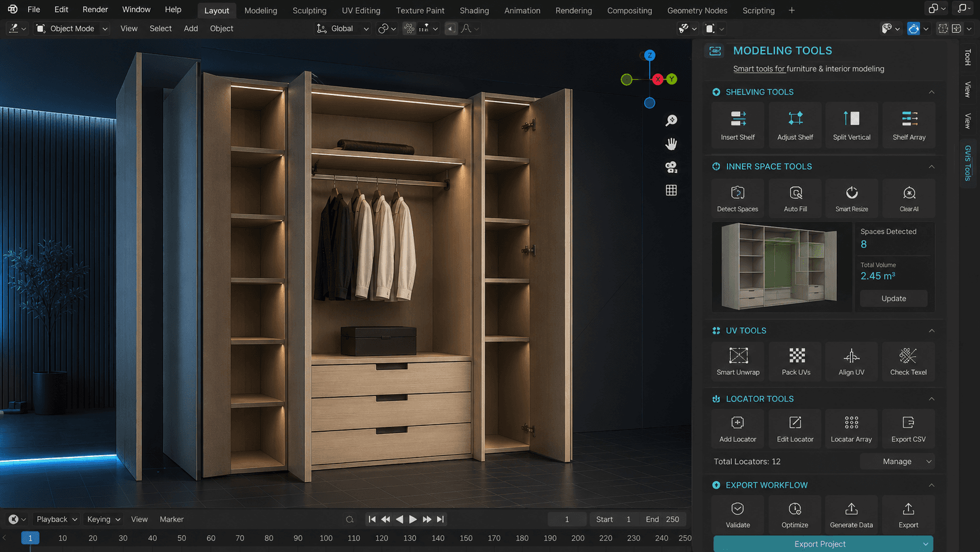
Task: Click the pan hand viewport icon
Action: [x=671, y=144]
